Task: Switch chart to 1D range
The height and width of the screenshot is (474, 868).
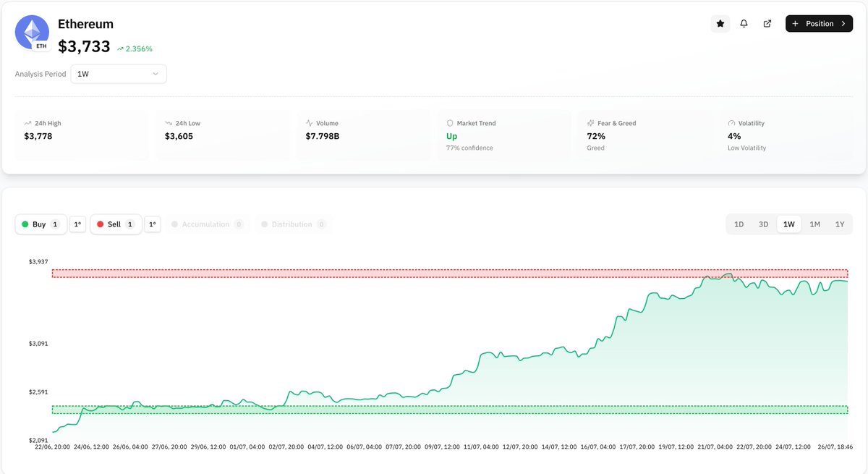Action: coord(739,224)
